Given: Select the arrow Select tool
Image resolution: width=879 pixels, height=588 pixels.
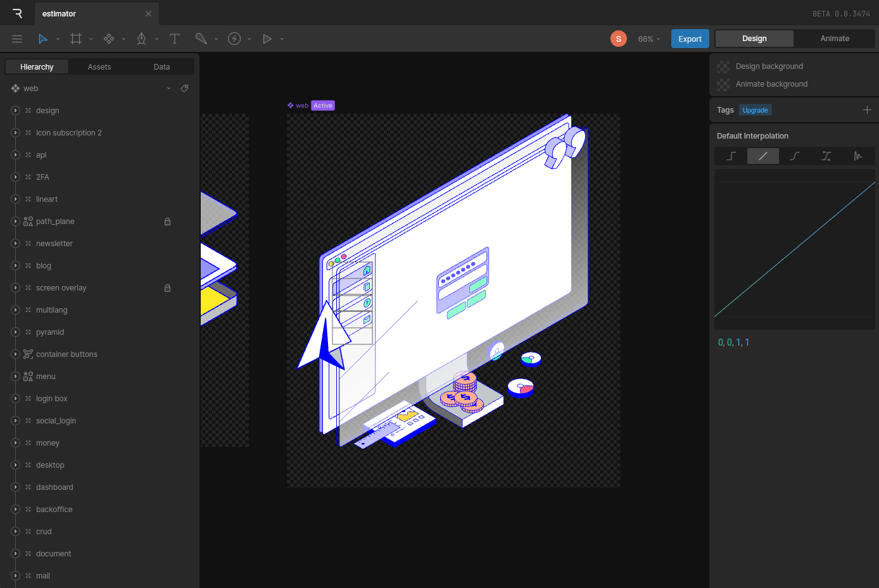Looking at the screenshot, I should point(42,39).
